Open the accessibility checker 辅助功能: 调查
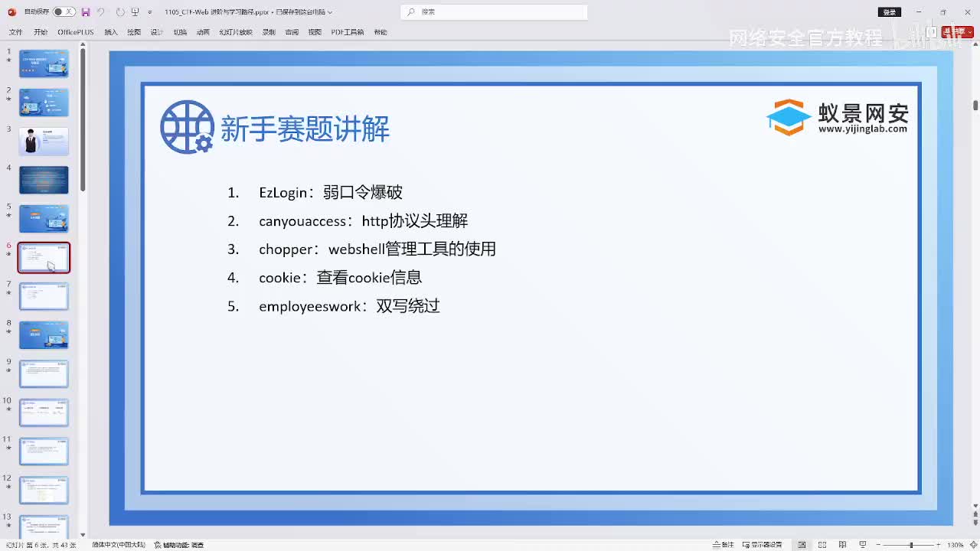The width and height of the screenshot is (980, 551). (180, 545)
